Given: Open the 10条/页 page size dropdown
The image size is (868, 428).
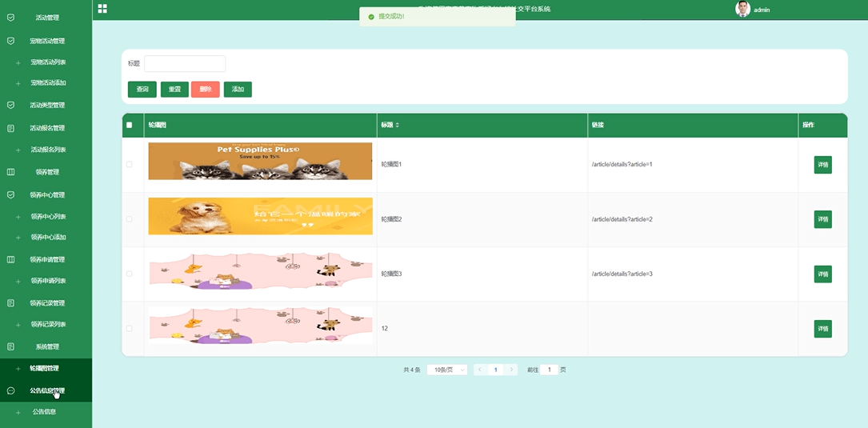Looking at the screenshot, I should pyautogui.click(x=447, y=370).
